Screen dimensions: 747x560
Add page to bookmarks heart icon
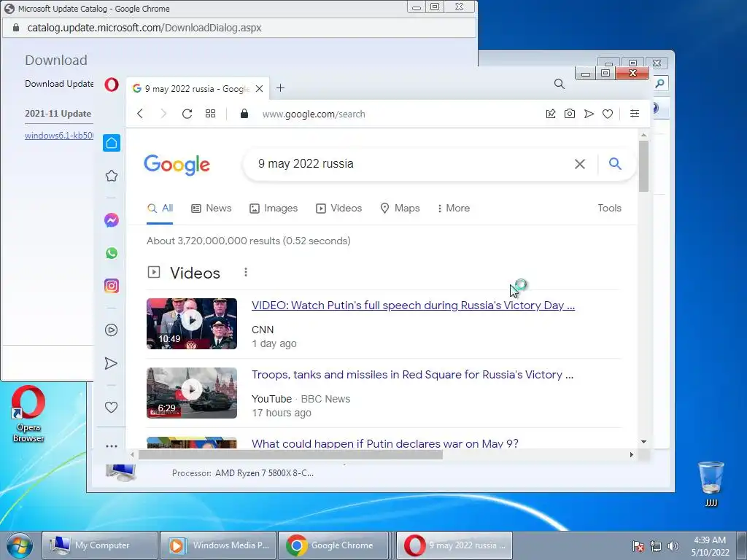[608, 114]
